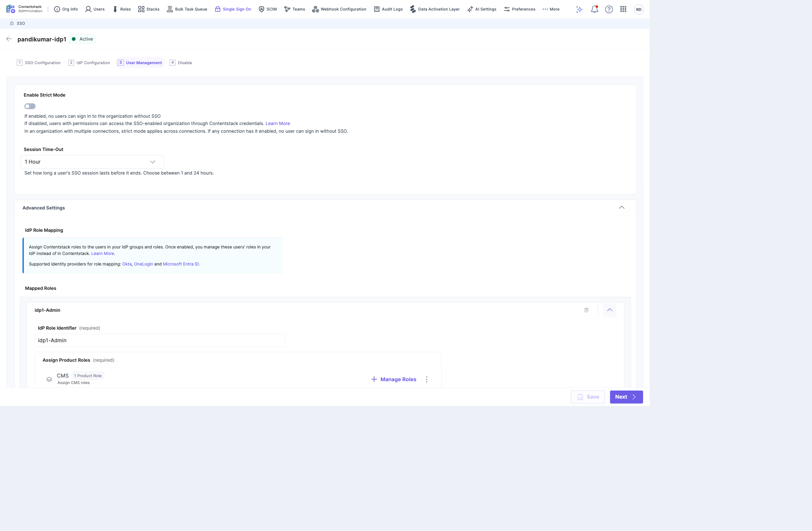Open the Users section
The width and height of the screenshot is (812, 531).
[x=95, y=9]
